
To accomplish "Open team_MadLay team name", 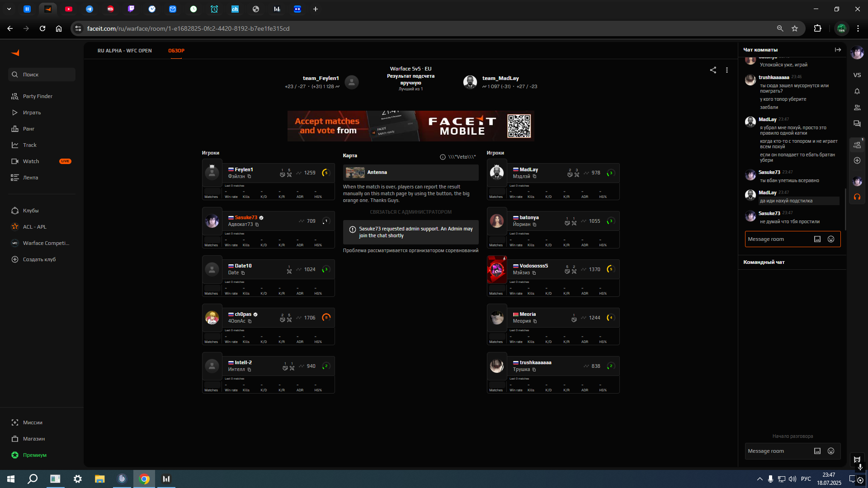I will [500, 78].
